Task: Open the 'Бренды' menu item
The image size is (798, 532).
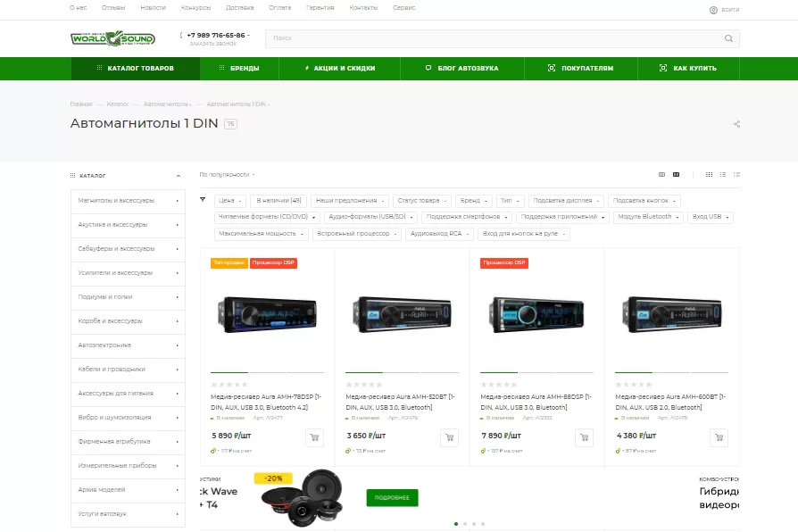Action: [x=239, y=68]
